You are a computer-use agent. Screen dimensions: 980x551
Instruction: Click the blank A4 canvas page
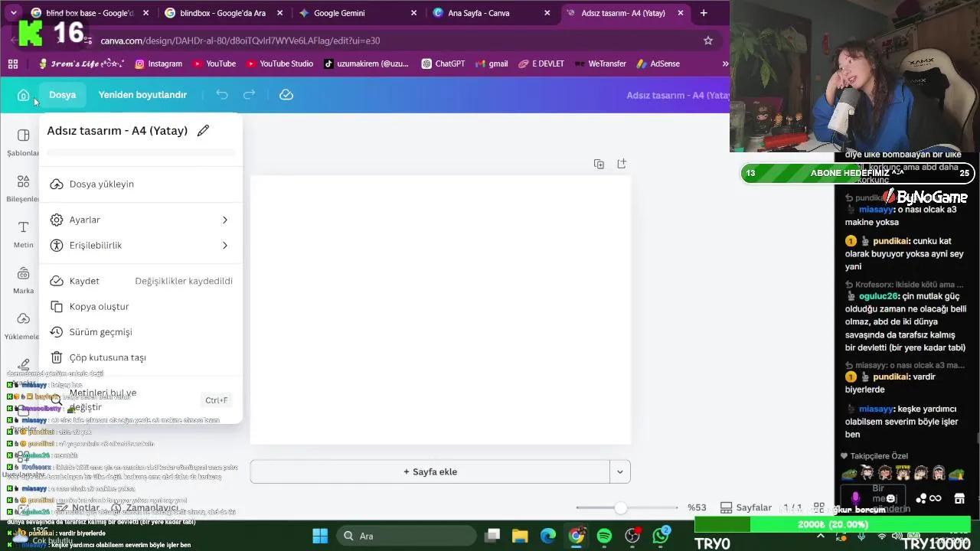440,310
